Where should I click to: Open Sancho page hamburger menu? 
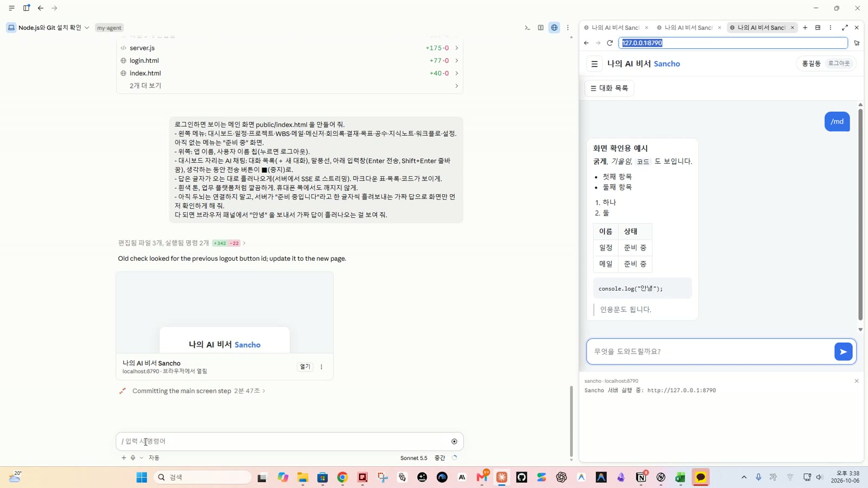[x=595, y=64]
